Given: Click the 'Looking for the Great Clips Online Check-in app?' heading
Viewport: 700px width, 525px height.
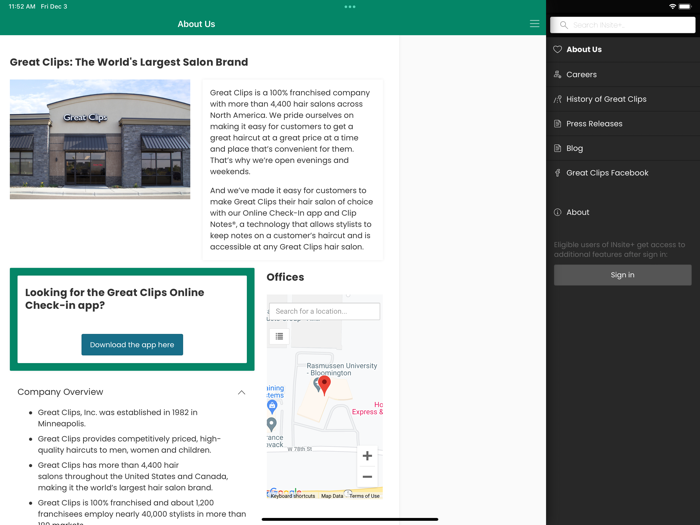Looking at the screenshot, I should point(115,299).
